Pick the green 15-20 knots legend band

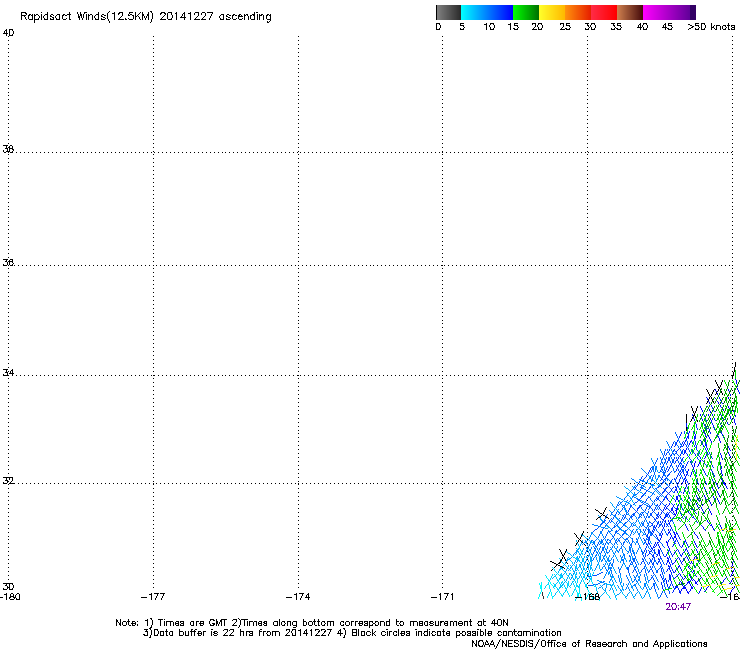click(x=526, y=12)
